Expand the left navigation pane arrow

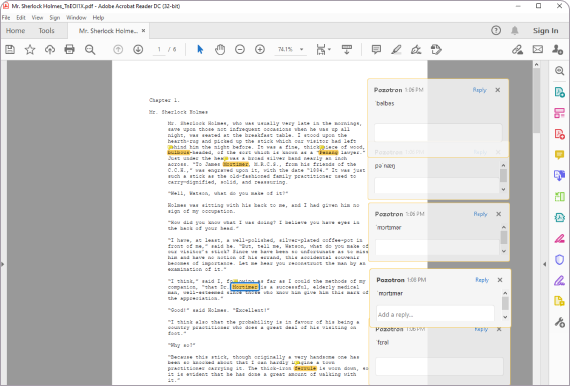point(2,264)
